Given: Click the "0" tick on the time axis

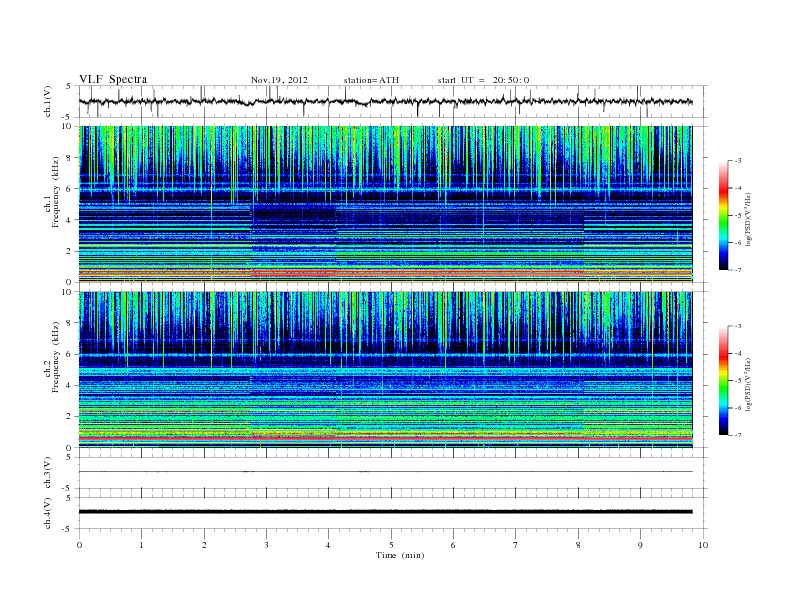Looking at the screenshot, I should (79, 545).
